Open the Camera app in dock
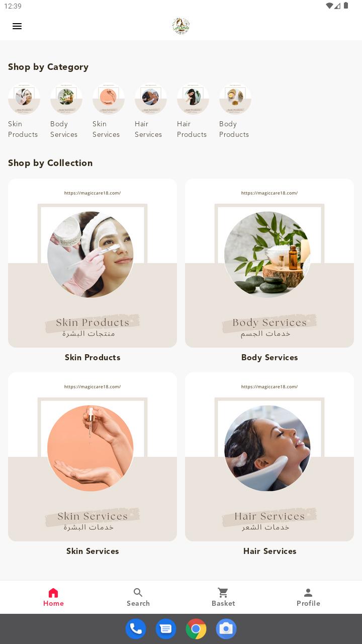Image resolution: width=362 pixels, height=644 pixels. click(x=226, y=629)
